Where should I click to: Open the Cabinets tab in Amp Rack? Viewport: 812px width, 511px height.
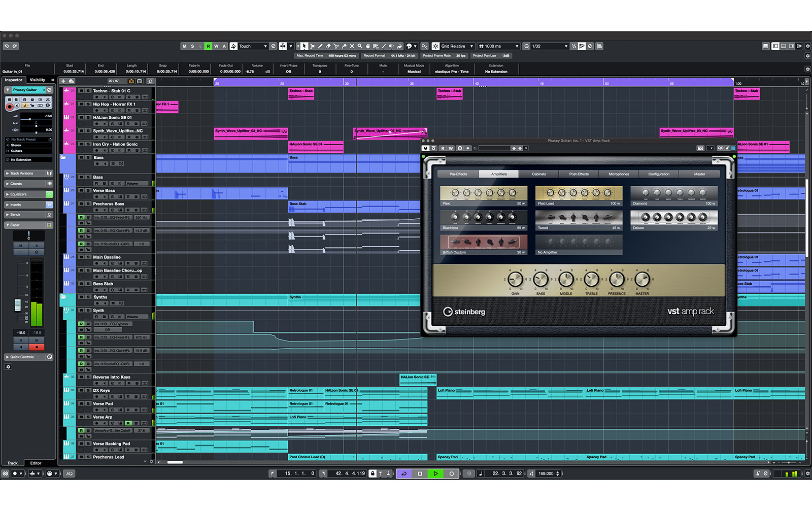[539, 174]
